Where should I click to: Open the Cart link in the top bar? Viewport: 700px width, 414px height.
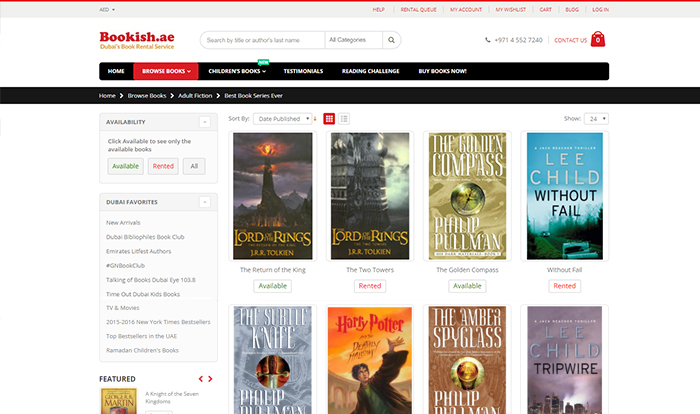(x=545, y=9)
